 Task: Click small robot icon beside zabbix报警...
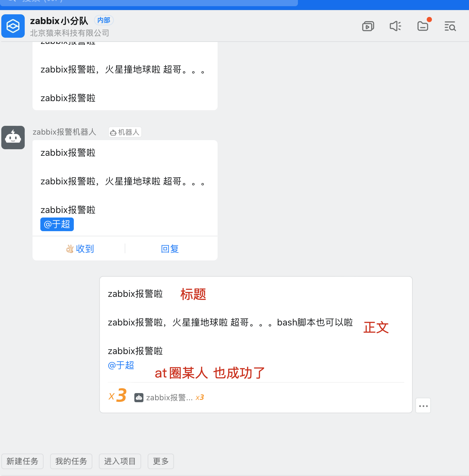139,398
